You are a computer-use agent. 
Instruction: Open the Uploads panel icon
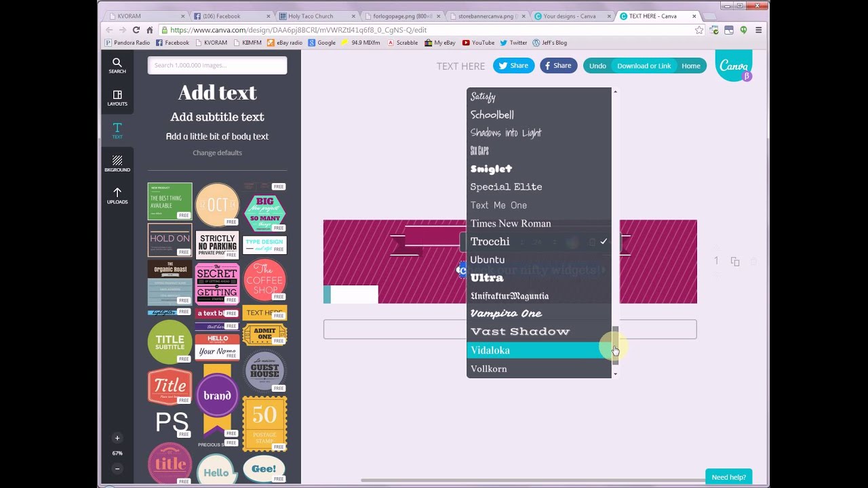[117, 196]
